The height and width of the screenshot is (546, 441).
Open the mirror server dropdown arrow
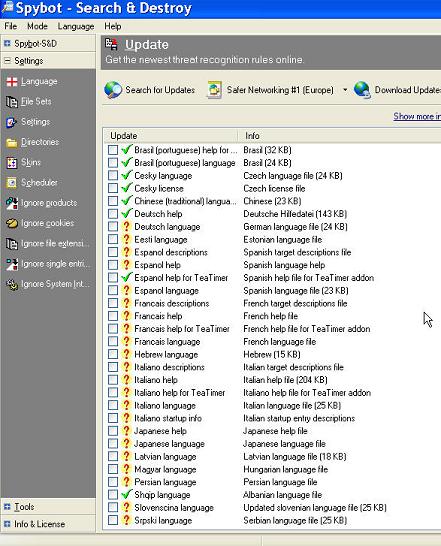345,90
